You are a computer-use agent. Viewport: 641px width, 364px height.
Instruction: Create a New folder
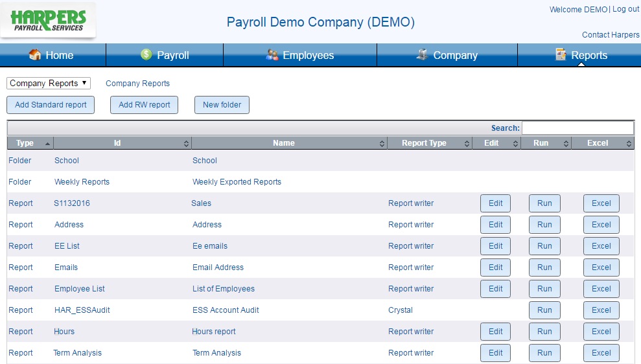click(222, 105)
